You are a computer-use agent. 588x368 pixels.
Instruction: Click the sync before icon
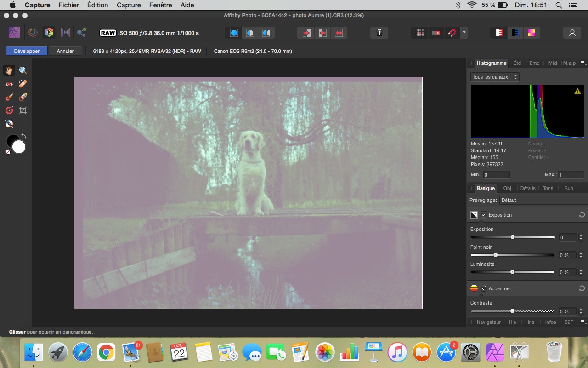click(306, 33)
